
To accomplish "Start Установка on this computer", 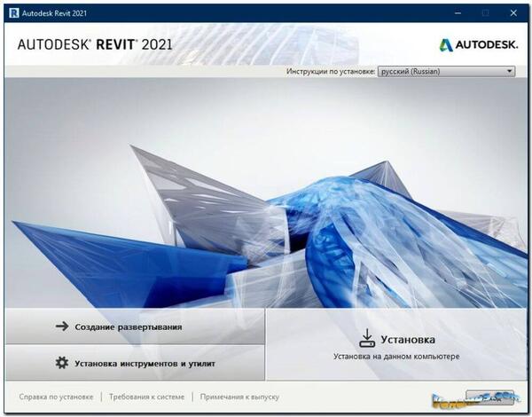I will (x=396, y=344).
